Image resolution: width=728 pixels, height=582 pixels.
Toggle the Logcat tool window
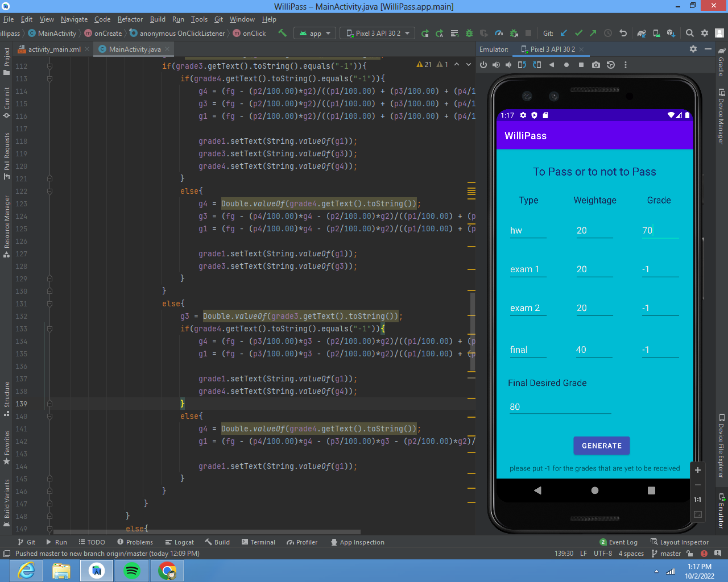[179, 542]
